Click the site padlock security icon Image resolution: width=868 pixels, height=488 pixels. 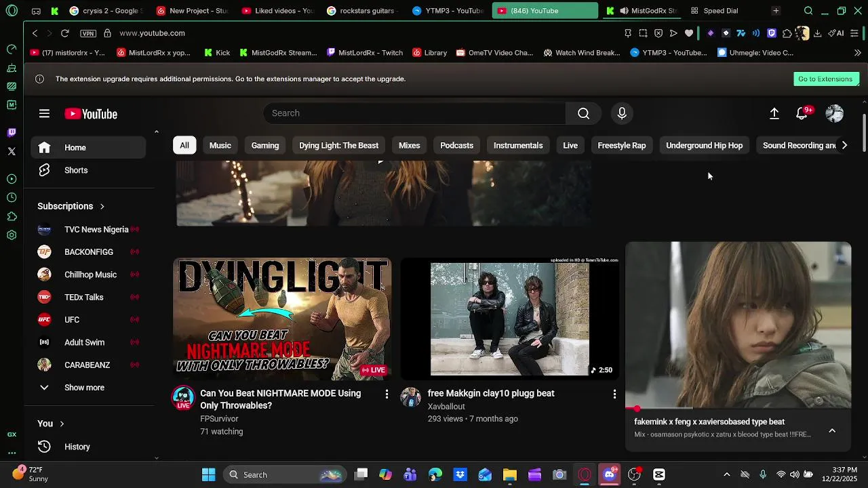[107, 33]
